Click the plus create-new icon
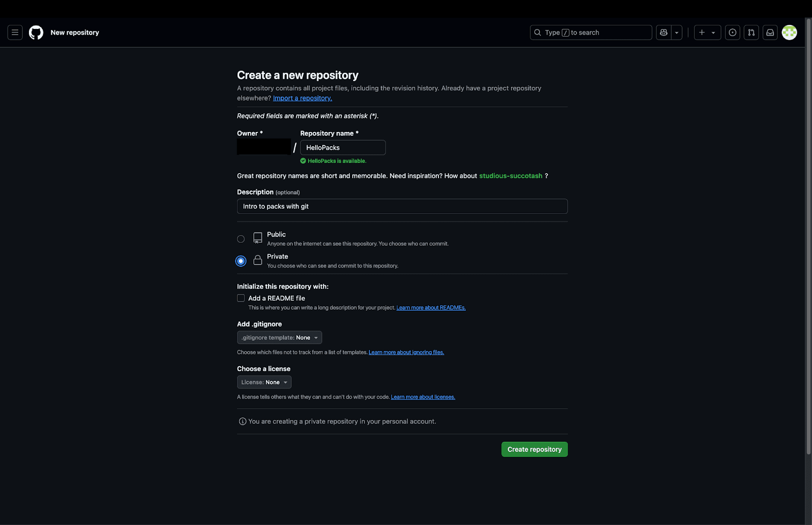The width and height of the screenshot is (812, 525). (x=702, y=32)
